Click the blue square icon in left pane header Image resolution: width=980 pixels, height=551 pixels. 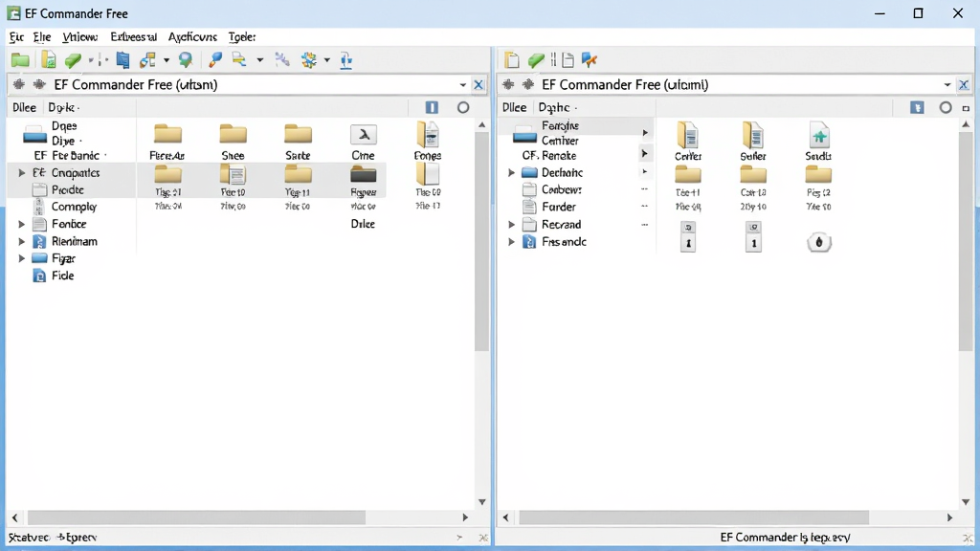(x=432, y=107)
